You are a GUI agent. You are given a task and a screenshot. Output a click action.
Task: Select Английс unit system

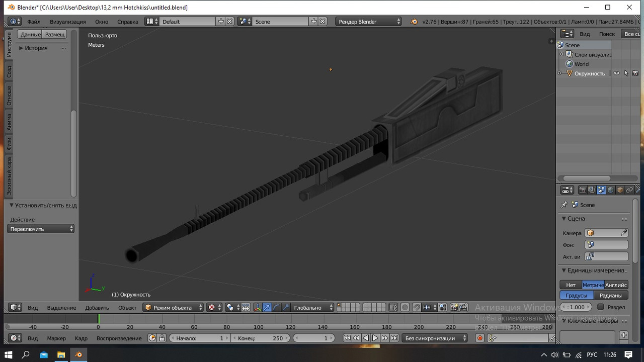pyautogui.click(x=616, y=285)
